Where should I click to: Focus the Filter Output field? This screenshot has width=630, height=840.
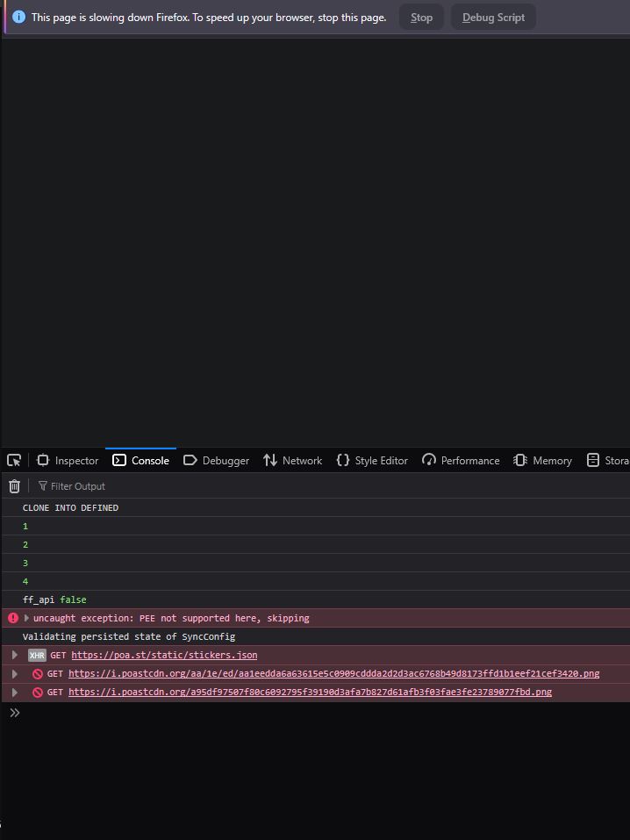tap(333, 486)
